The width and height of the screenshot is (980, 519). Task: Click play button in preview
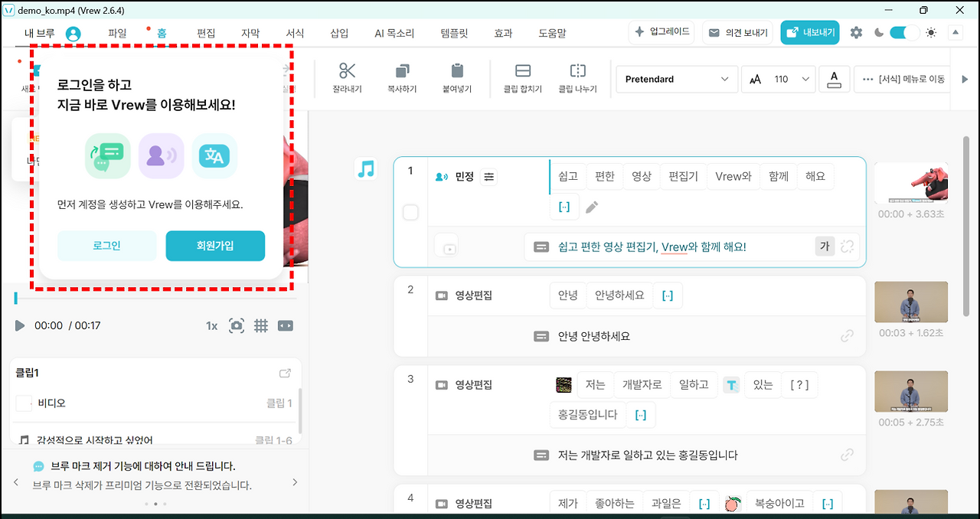20,325
